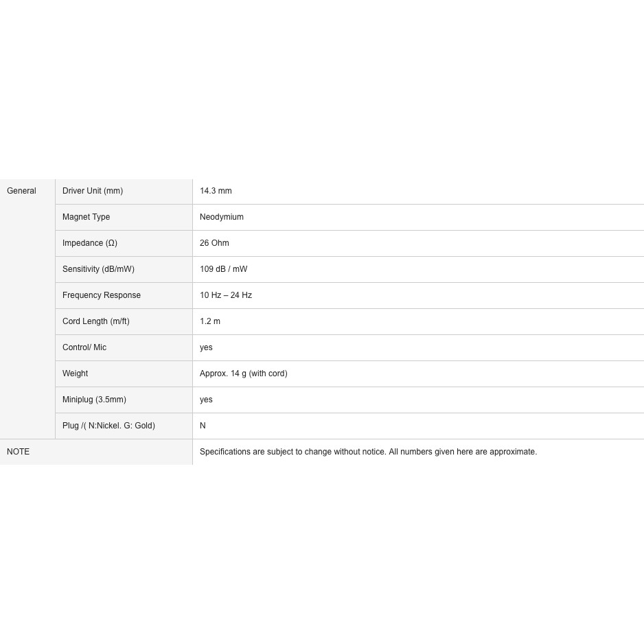Select the 10 Hz – 24 Hz value
This screenshot has width=644, height=644.
pyautogui.click(x=226, y=295)
